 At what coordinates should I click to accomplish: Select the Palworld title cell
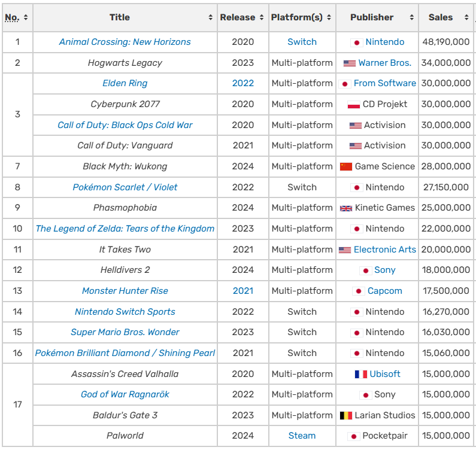tap(125, 436)
